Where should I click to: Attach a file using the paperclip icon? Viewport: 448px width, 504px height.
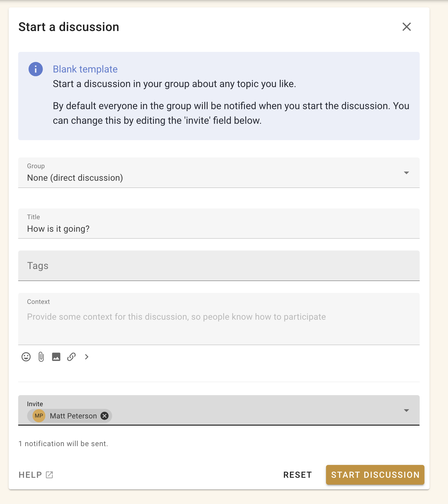pos(41,357)
